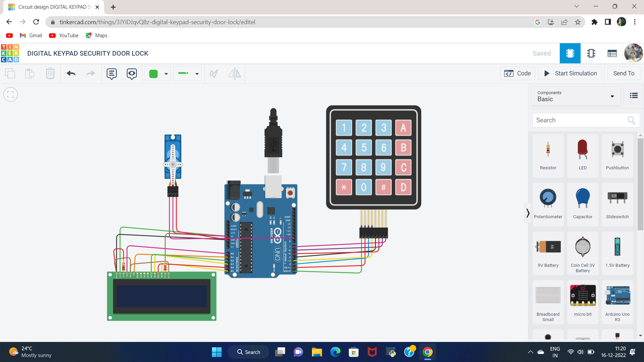Click the Tinkercad logo
644x362 pixels.
coord(10,53)
